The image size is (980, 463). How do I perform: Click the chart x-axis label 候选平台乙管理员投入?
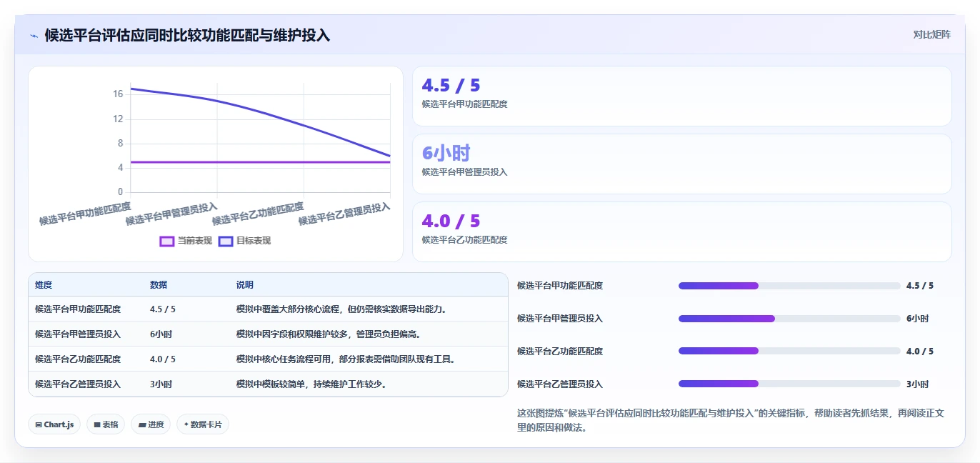(x=344, y=214)
